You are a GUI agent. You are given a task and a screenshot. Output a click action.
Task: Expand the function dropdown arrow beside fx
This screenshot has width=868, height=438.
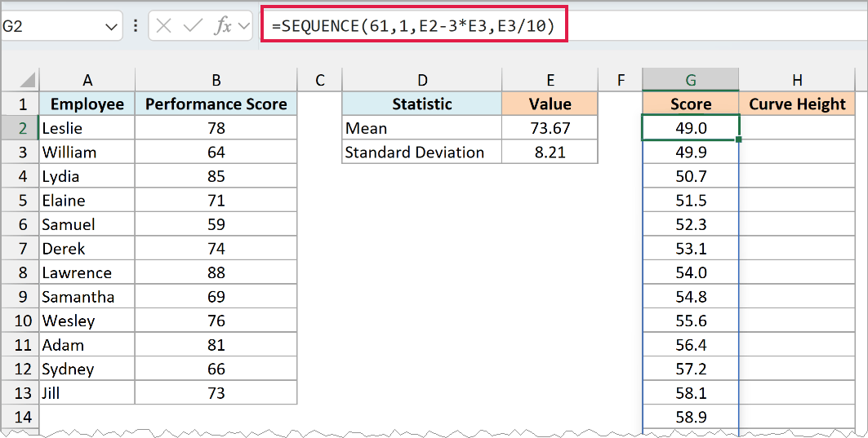[x=243, y=26]
